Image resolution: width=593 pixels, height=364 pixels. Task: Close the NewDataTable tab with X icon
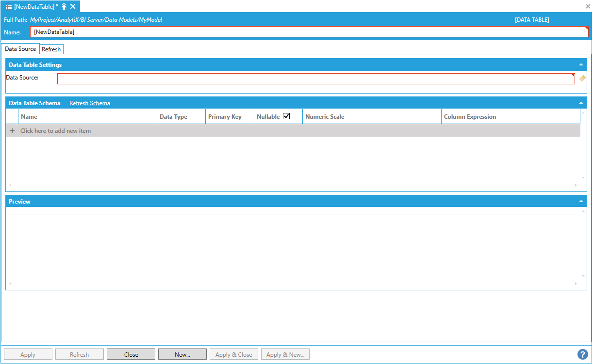coord(73,6)
